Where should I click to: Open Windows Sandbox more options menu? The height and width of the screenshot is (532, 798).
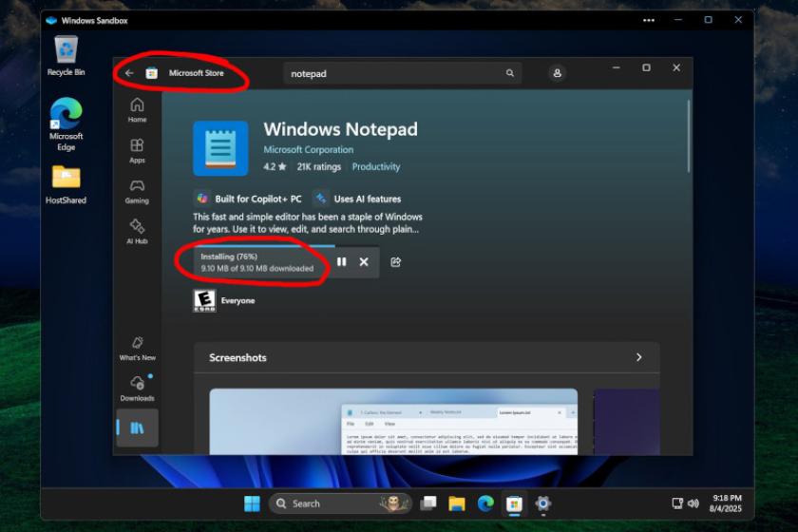click(x=648, y=20)
